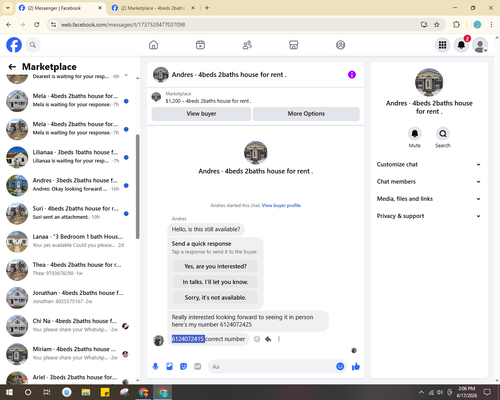This screenshot has height=400, width=500.
Task: Open File Explorer from taskbar
Action: 86,392
